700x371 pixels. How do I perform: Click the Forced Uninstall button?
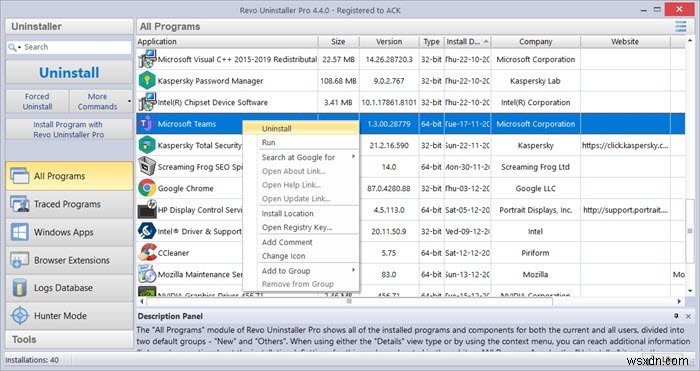click(x=38, y=101)
